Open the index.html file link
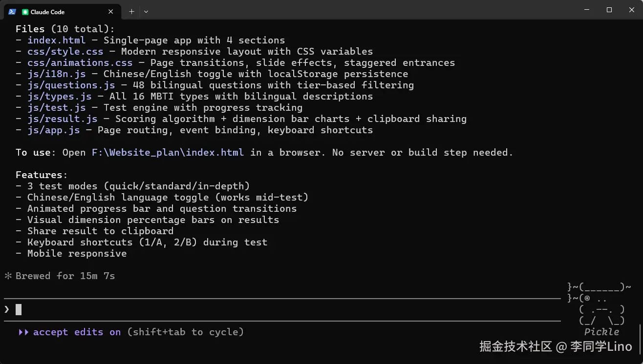Image resolution: width=643 pixels, height=364 pixels. (x=56, y=40)
